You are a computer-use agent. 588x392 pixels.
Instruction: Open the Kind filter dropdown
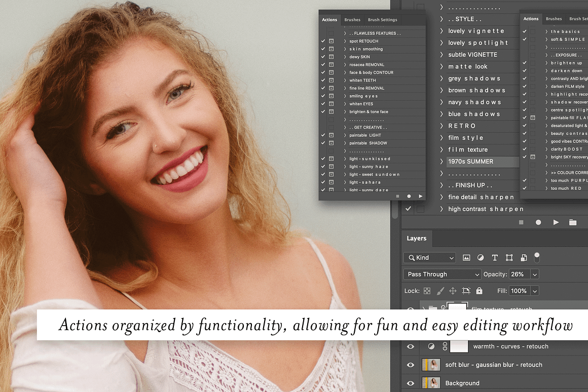(x=429, y=258)
